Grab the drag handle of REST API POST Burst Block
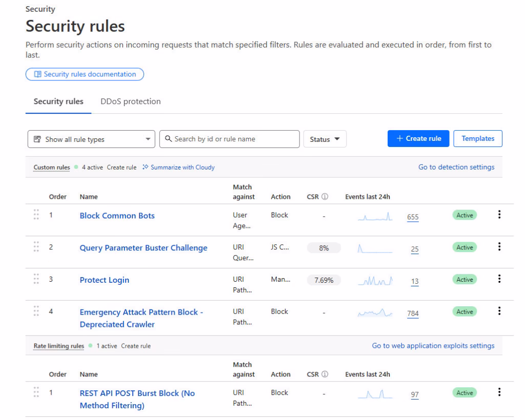Image resolution: width=525 pixels, height=420 pixels. [36, 392]
